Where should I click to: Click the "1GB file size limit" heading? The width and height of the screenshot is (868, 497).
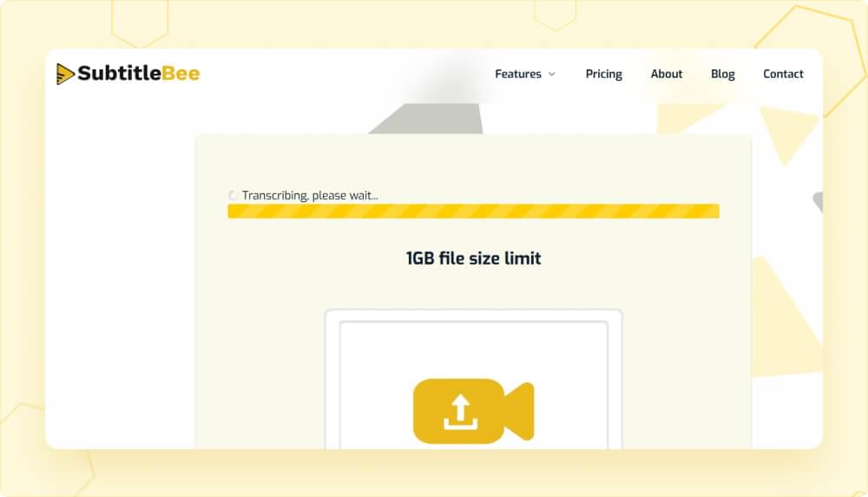click(x=473, y=258)
